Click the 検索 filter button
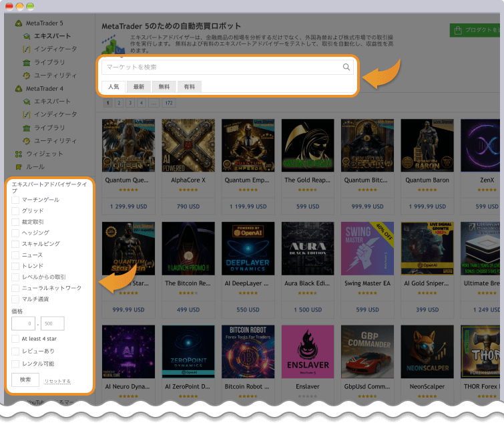The image size is (504, 425). click(25, 380)
